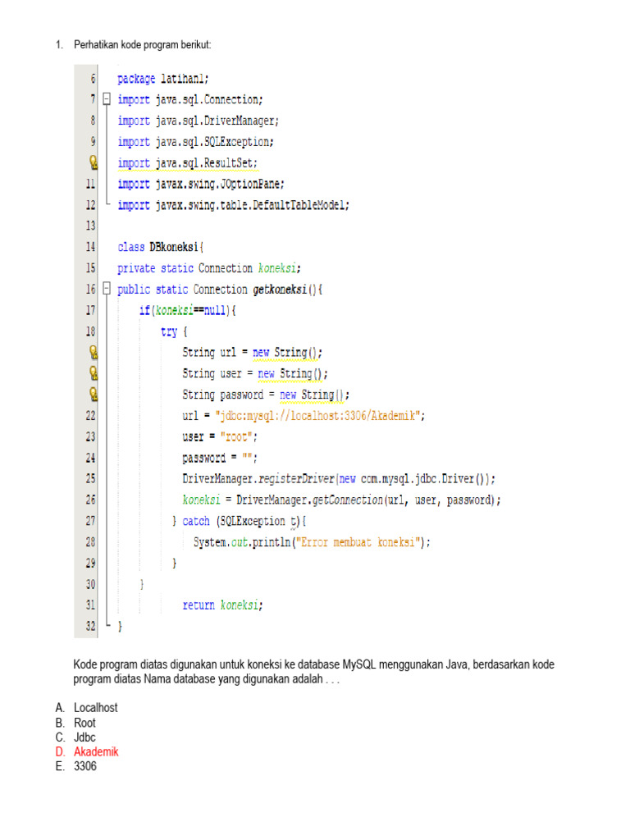Click the lightbulb icon next to String user line

[94, 373]
